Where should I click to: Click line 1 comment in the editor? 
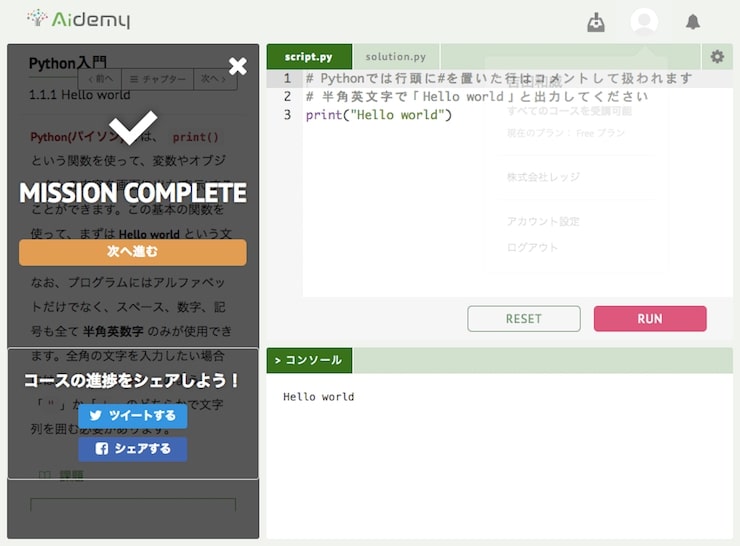(499, 78)
